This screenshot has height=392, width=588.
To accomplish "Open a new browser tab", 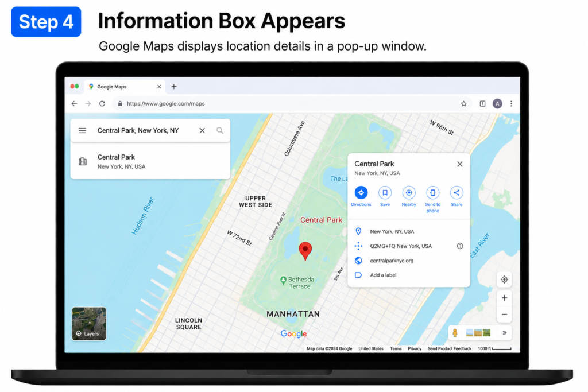I will [174, 87].
